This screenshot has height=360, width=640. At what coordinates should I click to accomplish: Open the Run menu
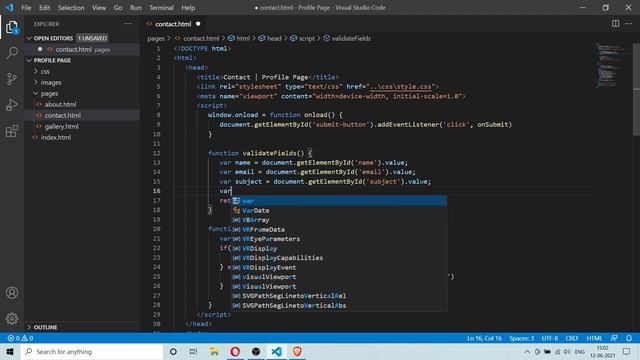136,7
